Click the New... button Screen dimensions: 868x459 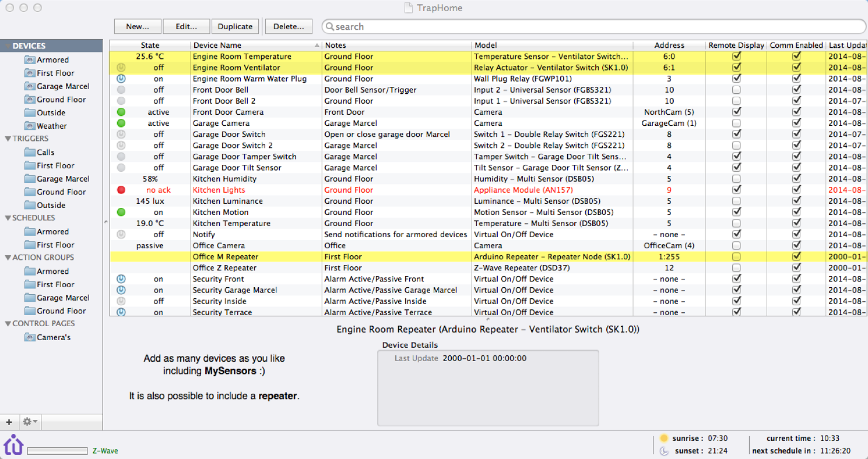click(138, 26)
